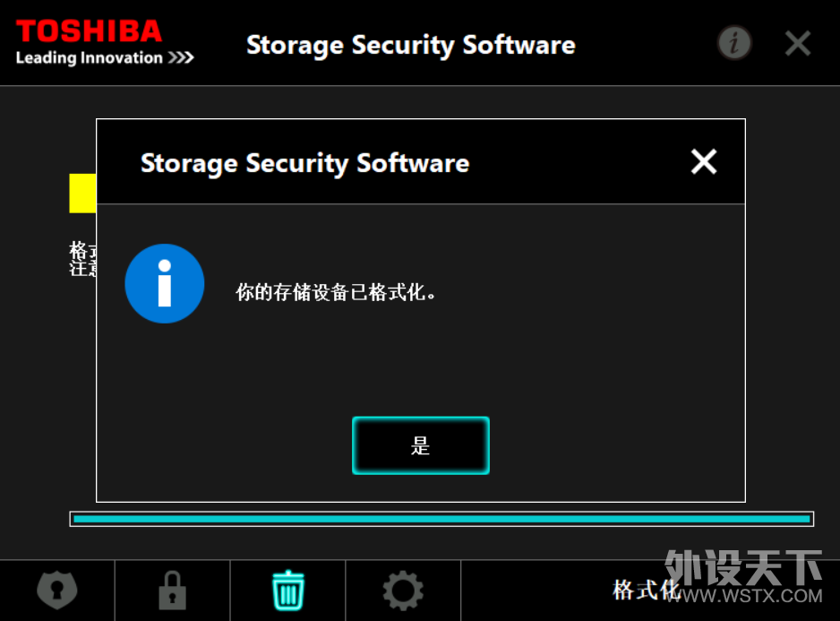Open the padlock lock tab
The width and height of the screenshot is (840, 621).
[x=173, y=591]
